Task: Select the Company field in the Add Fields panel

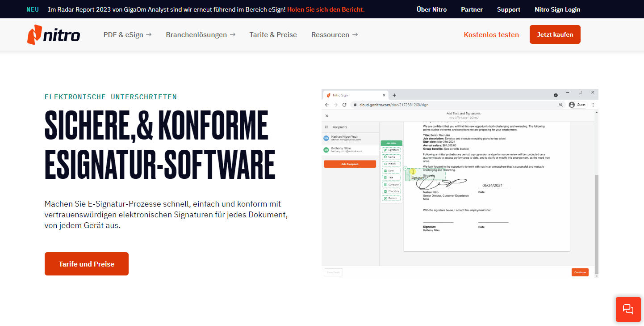Action: coord(391,184)
